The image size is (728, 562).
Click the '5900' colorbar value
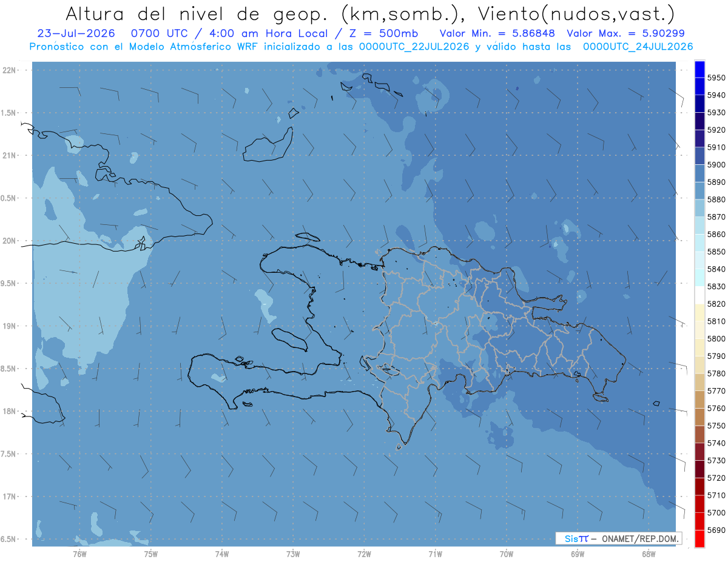(716, 165)
